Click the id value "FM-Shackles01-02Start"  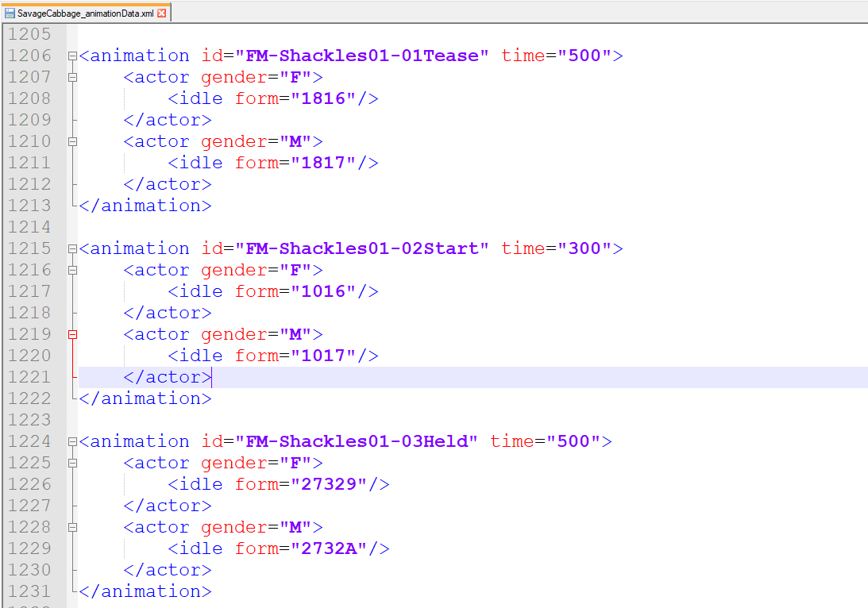pyautogui.click(x=362, y=248)
